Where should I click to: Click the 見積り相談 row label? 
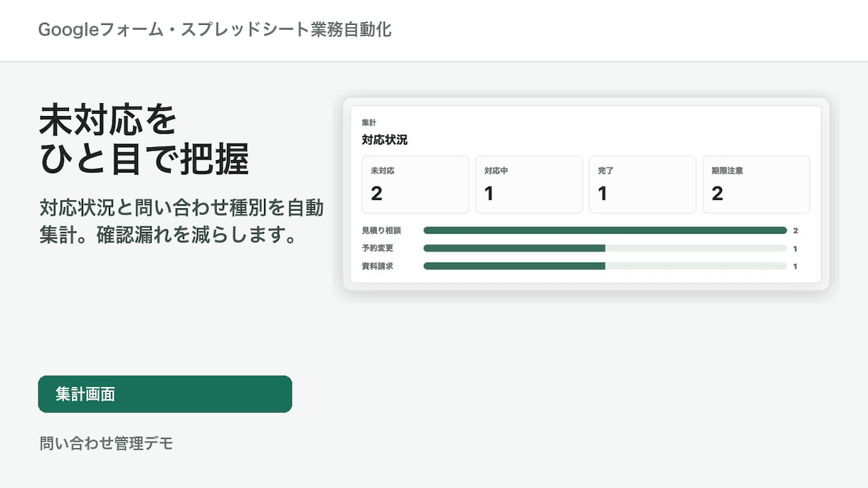(381, 230)
